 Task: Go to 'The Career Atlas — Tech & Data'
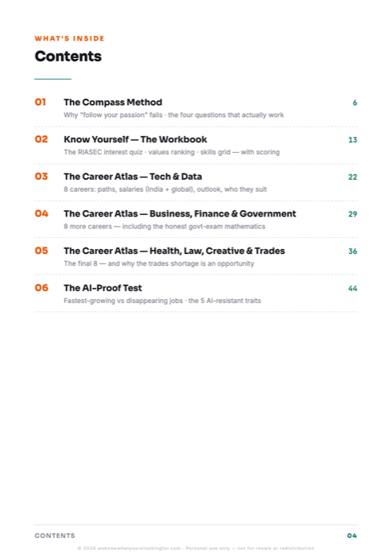coord(133,177)
